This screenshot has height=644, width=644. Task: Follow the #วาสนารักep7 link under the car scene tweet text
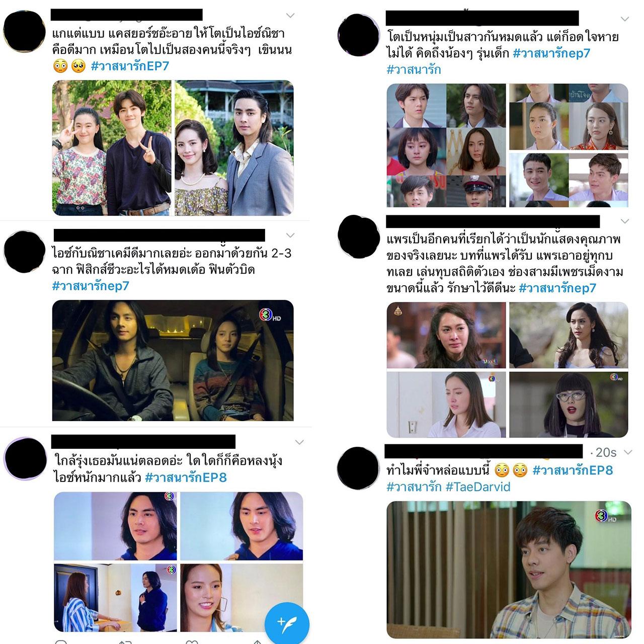click(91, 286)
